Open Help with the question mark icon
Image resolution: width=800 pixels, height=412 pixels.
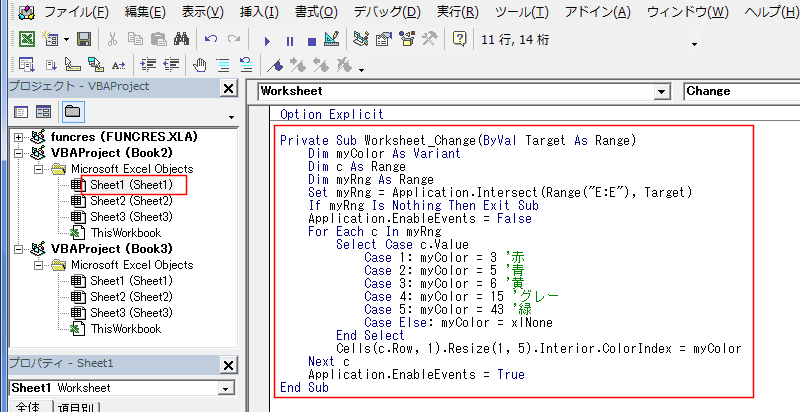tap(460, 39)
